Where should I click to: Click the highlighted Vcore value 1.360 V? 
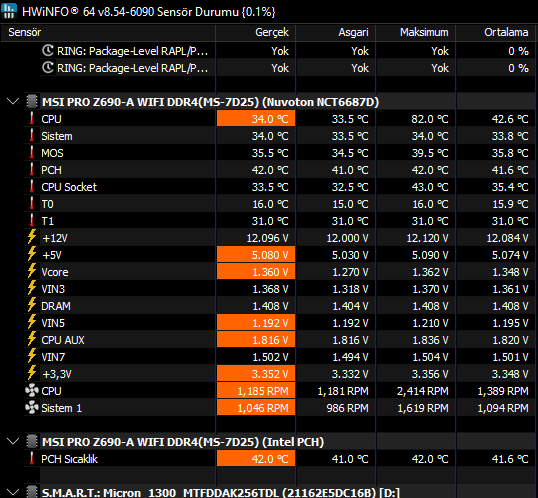(x=256, y=272)
